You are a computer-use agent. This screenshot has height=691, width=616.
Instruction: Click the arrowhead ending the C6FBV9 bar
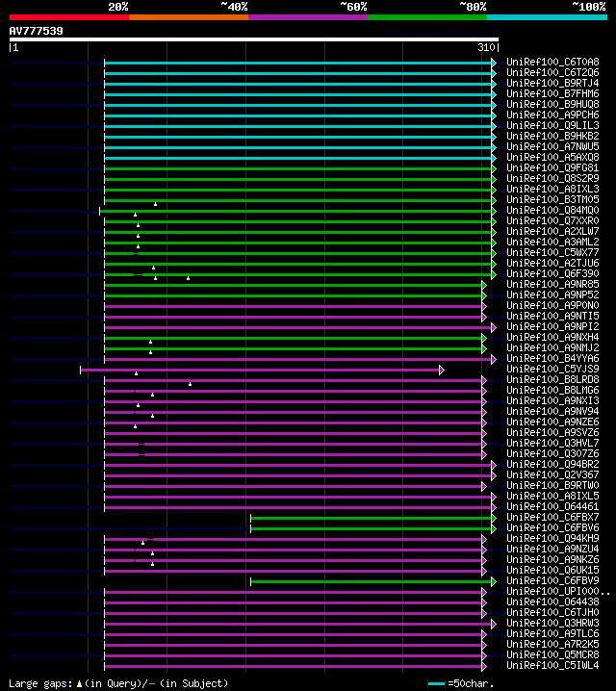click(494, 581)
